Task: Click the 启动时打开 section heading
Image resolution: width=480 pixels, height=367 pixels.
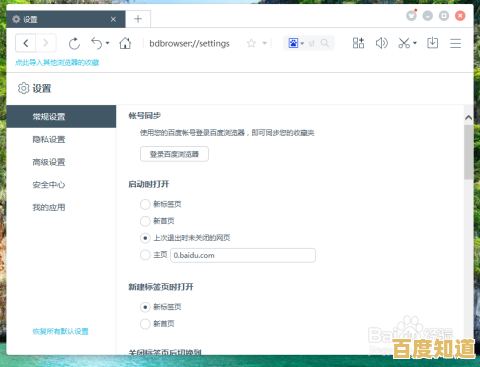Action: point(149,184)
